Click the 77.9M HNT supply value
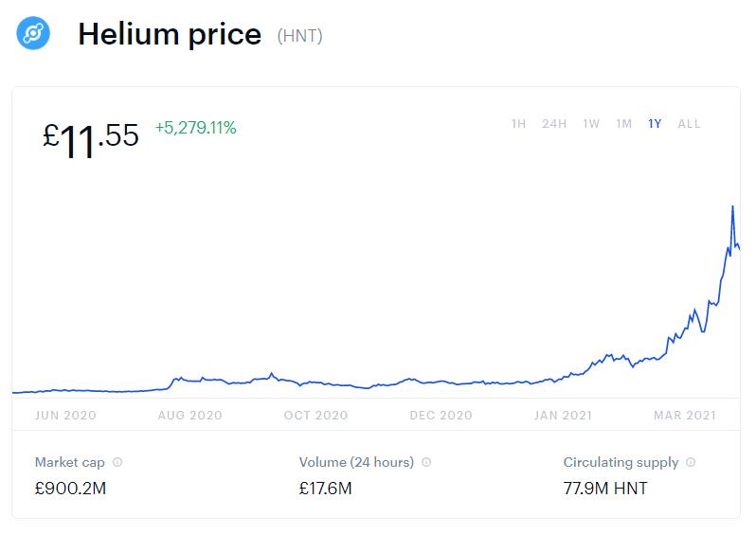 tap(605, 489)
